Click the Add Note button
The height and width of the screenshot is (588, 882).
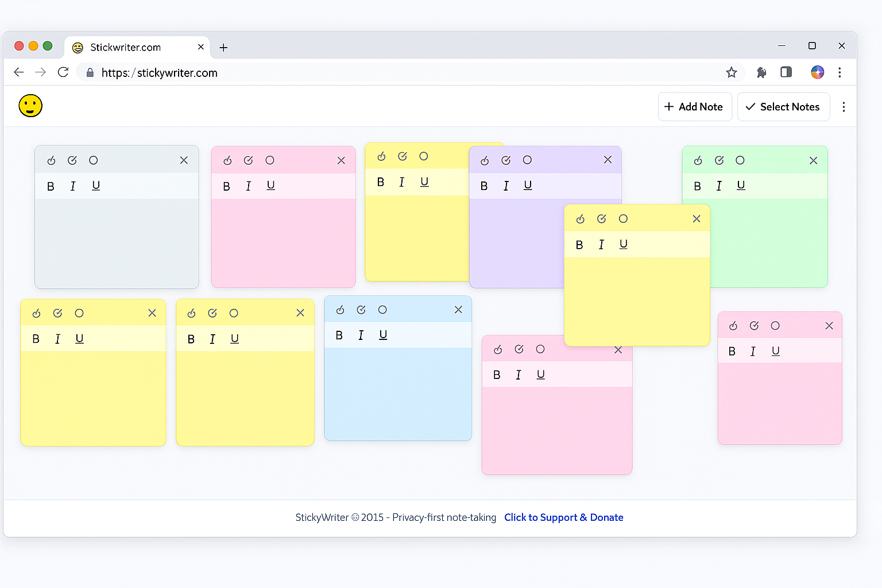point(694,107)
